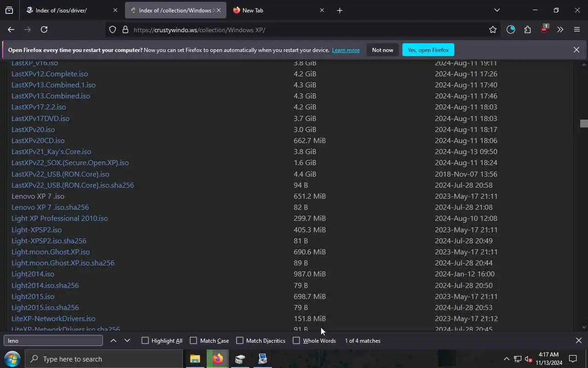
Task: View site security padlock info
Action: click(x=125, y=30)
